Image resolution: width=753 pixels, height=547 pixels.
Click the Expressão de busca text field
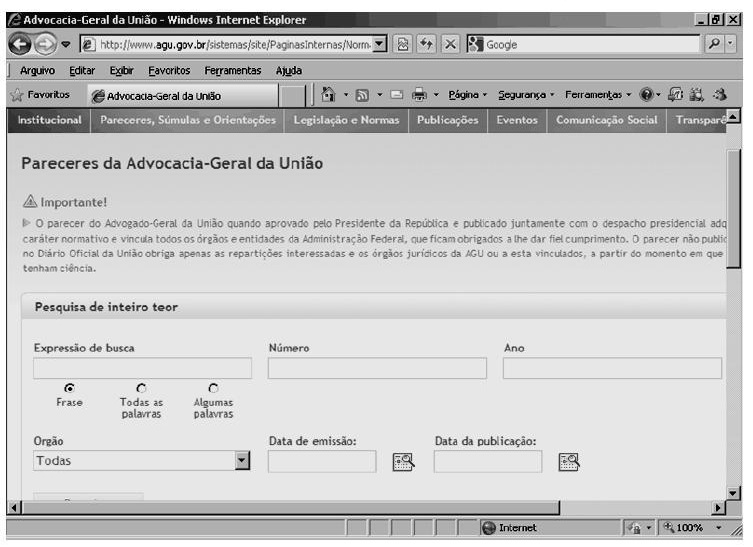click(143, 368)
